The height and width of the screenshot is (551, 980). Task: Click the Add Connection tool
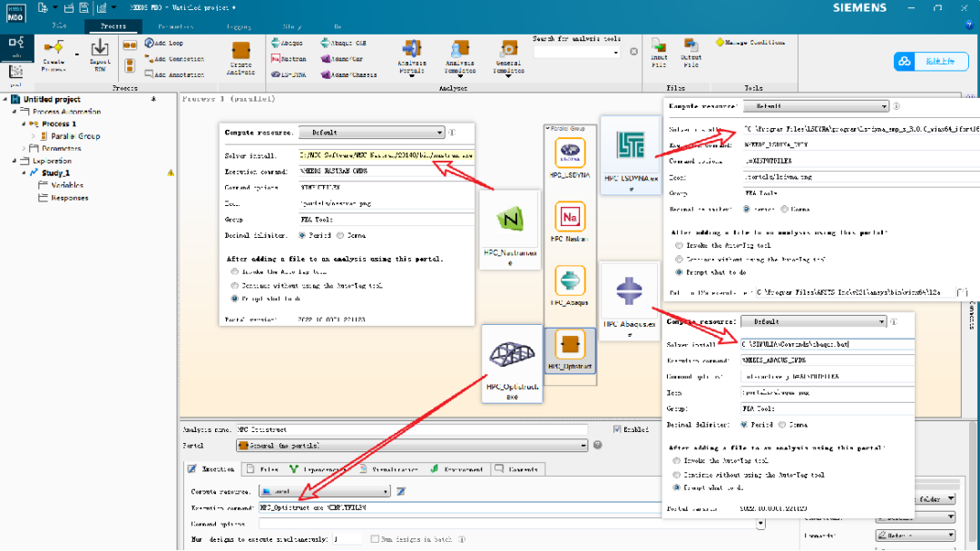coord(174,59)
